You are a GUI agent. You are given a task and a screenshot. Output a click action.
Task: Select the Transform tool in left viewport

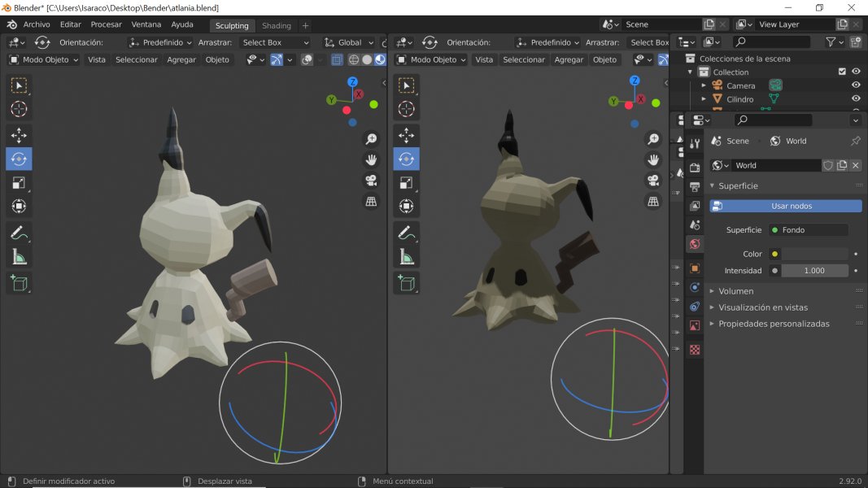(x=19, y=207)
